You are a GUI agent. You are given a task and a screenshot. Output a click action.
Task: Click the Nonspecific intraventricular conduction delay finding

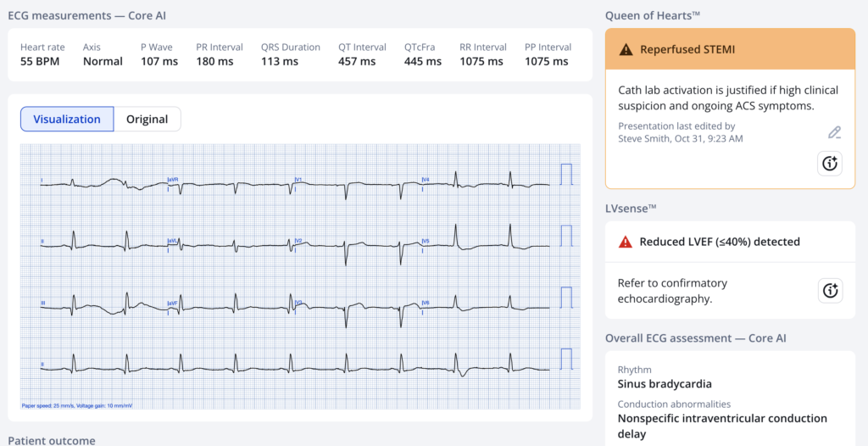click(x=722, y=426)
